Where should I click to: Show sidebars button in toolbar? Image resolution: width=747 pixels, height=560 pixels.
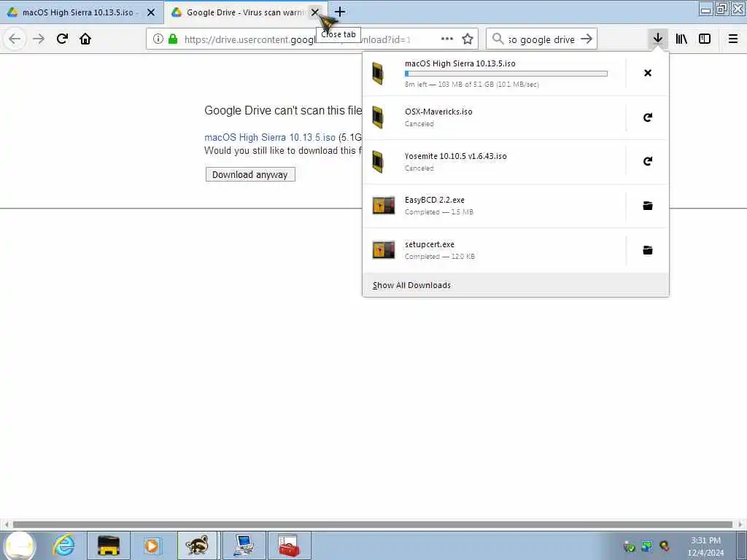pyautogui.click(x=705, y=39)
